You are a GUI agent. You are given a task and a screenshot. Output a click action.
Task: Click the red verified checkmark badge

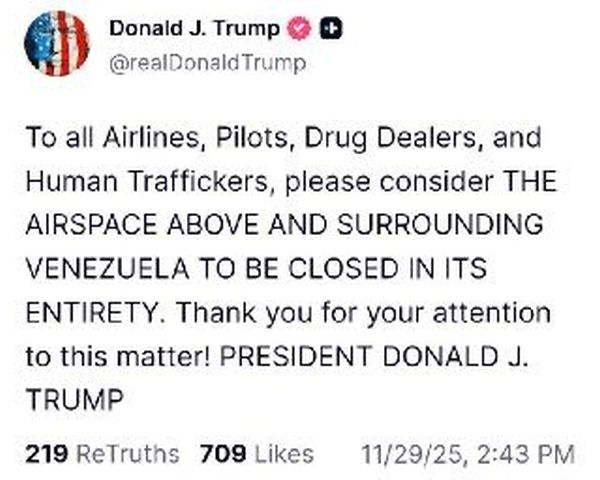(x=299, y=28)
